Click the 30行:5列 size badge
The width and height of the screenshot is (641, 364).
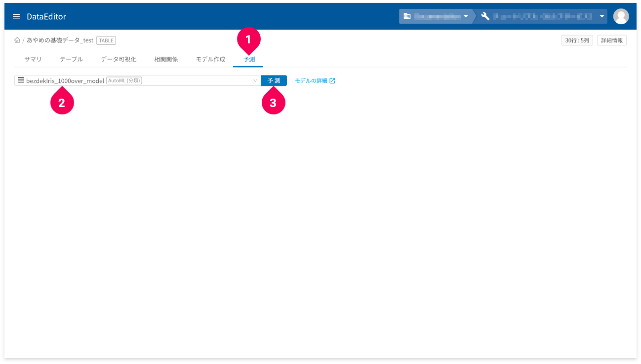pos(577,40)
